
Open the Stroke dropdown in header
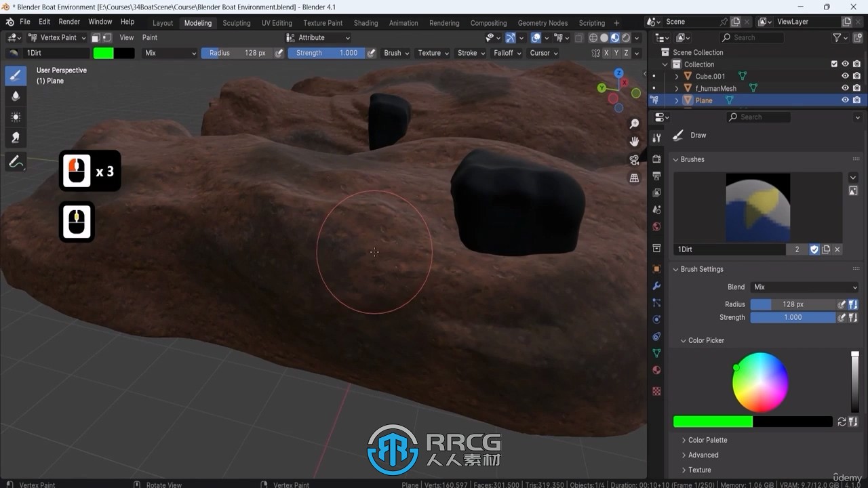471,53
